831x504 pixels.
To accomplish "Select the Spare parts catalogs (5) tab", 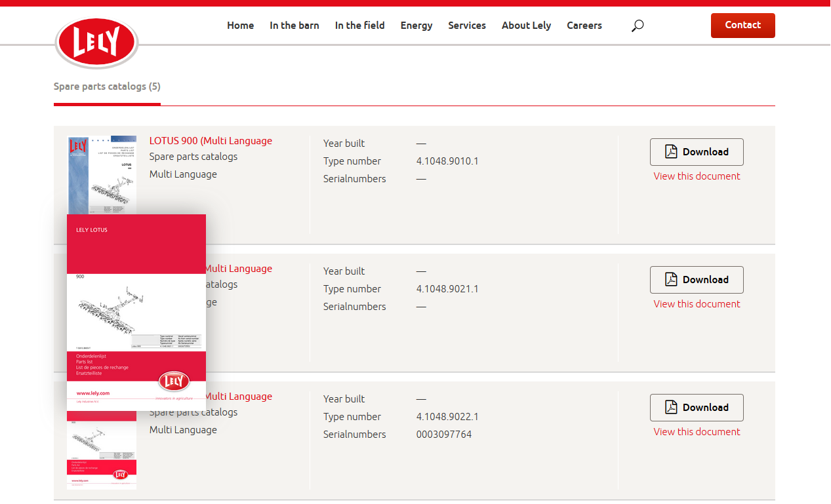I will pyautogui.click(x=107, y=87).
